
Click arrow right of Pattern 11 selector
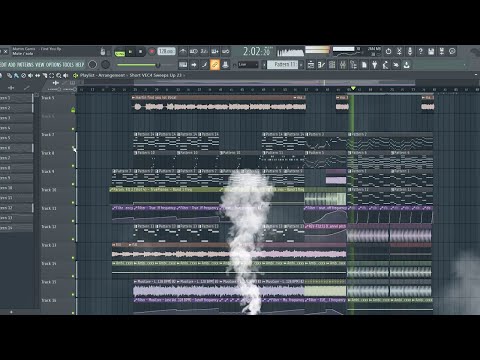(301, 65)
